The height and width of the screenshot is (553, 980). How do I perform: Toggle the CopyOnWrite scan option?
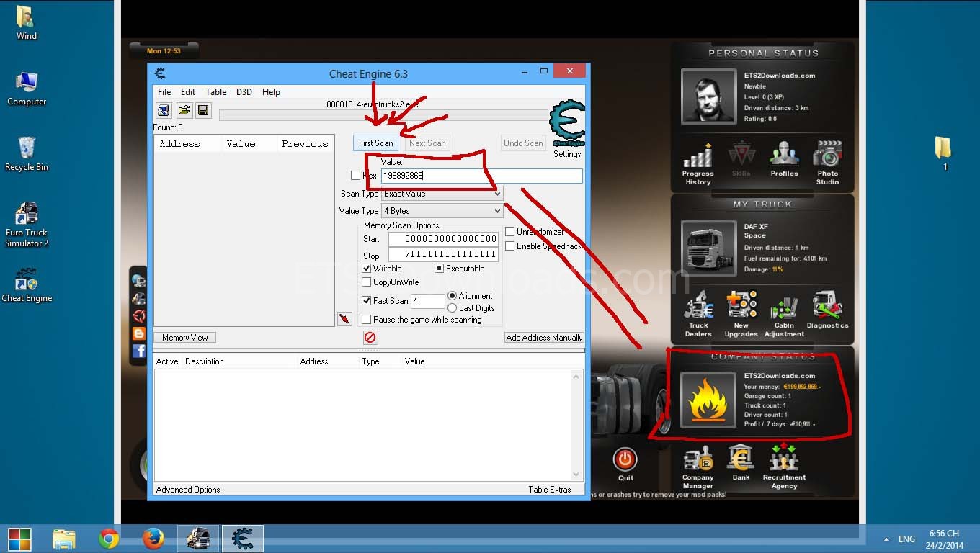pos(367,282)
